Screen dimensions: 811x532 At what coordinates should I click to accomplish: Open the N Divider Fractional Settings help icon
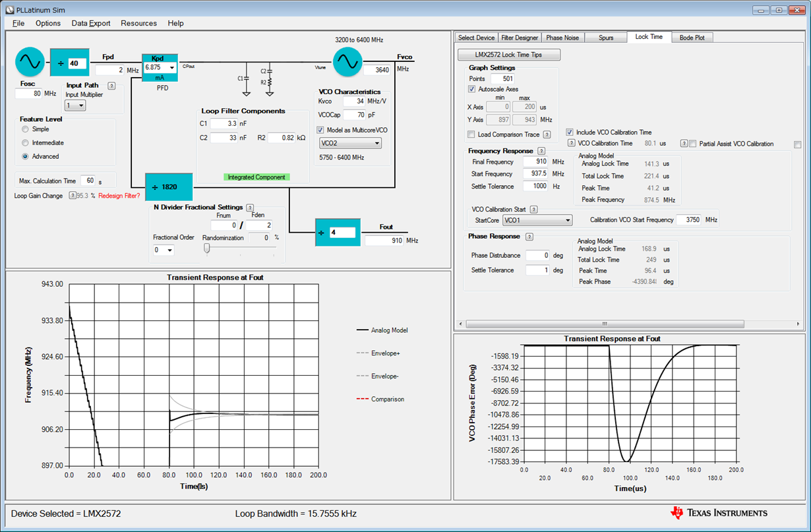point(250,208)
